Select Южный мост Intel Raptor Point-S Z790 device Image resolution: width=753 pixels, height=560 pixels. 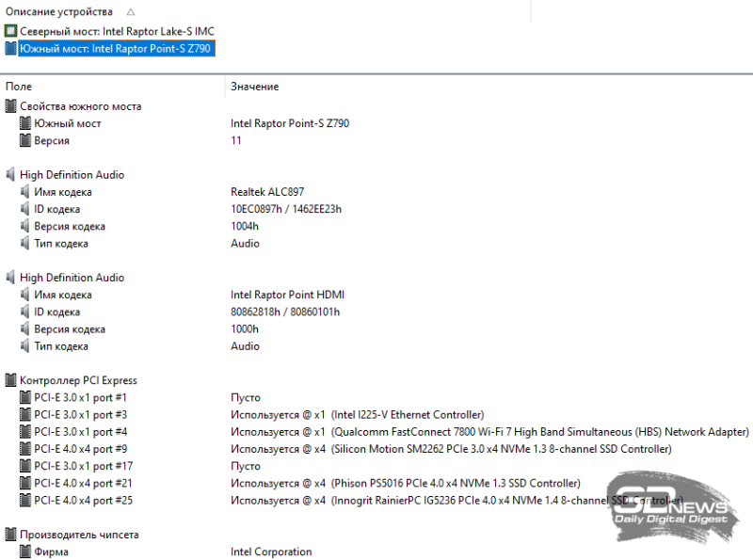pyautogui.click(x=117, y=49)
